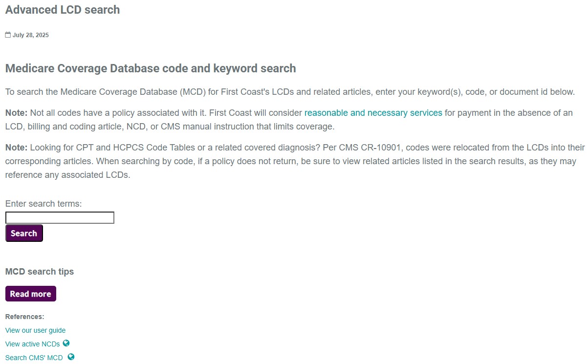This screenshot has height=364, width=588.
Task: Click the Medicare Coverage Database heading
Action: pos(151,68)
